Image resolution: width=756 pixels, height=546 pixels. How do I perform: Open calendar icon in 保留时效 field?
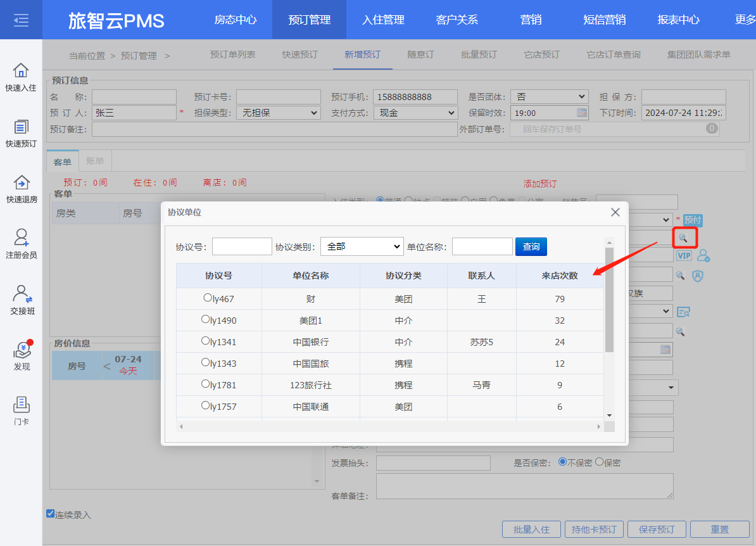coord(582,113)
